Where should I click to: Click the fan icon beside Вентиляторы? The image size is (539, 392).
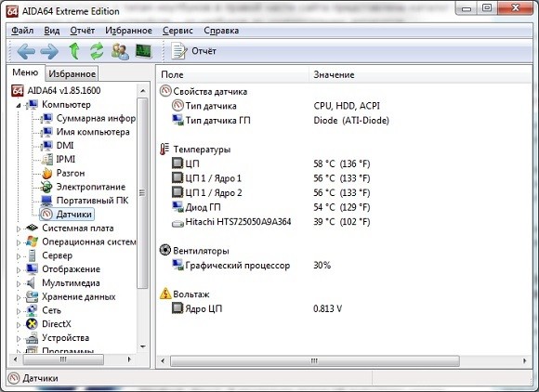pos(165,250)
